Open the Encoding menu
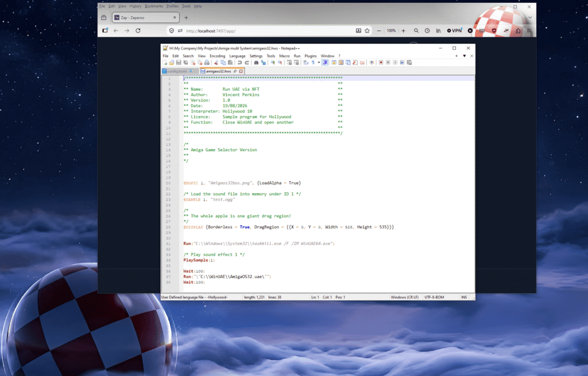Screen dimensions: 588x376 coord(218,56)
